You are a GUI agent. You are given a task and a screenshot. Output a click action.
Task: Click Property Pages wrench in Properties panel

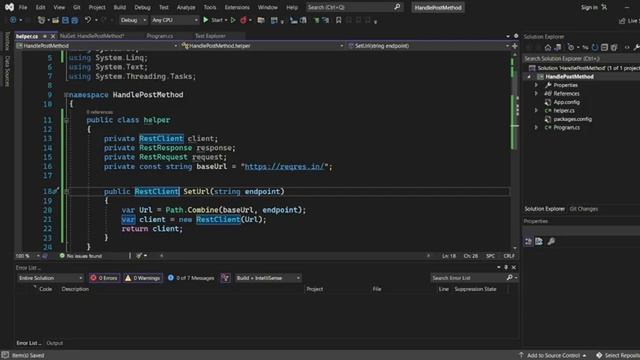pos(551,241)
